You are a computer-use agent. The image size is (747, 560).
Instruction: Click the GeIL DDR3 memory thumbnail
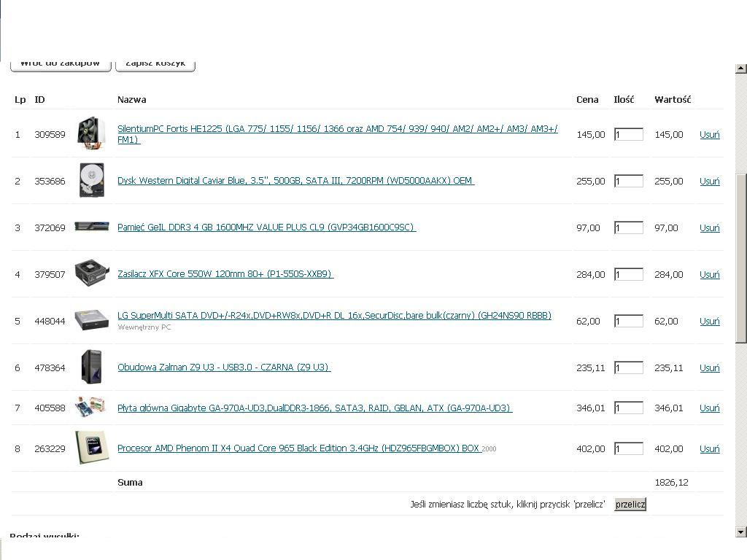[x=91, y=226]
